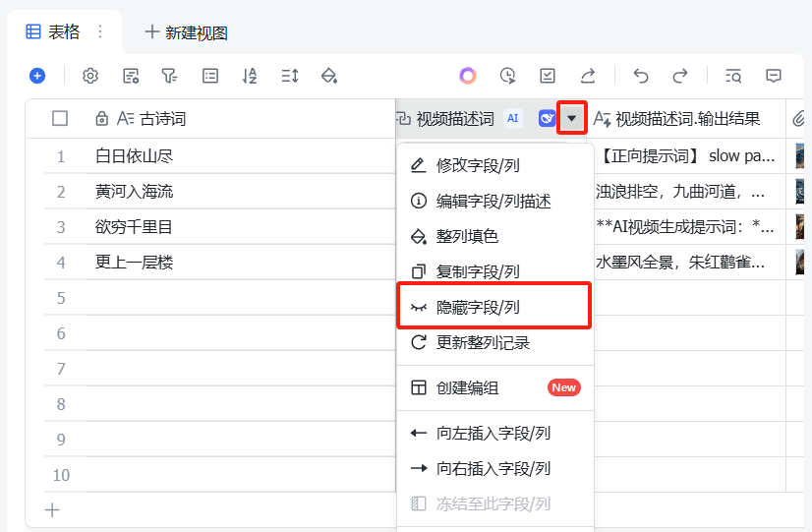Click the attachment paperclip column icon
The width and height of the screenshot is (812, 532).
click(798, 119)
